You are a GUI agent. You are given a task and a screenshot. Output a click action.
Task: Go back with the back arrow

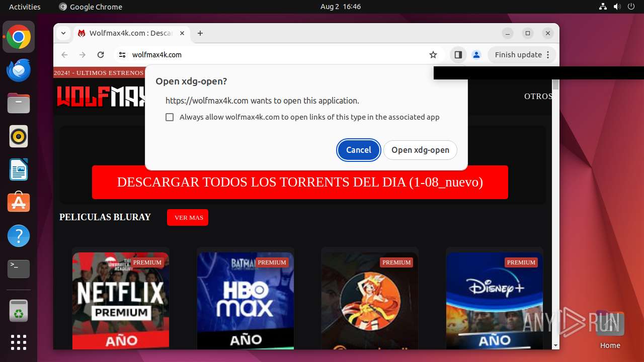point(64,55)
